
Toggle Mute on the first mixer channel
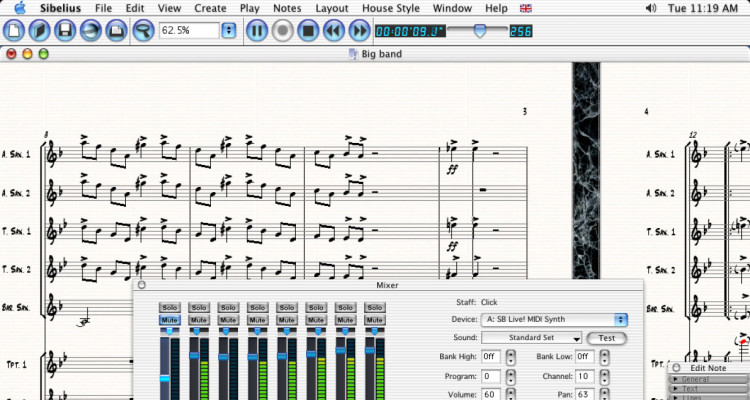pos(169,320)
